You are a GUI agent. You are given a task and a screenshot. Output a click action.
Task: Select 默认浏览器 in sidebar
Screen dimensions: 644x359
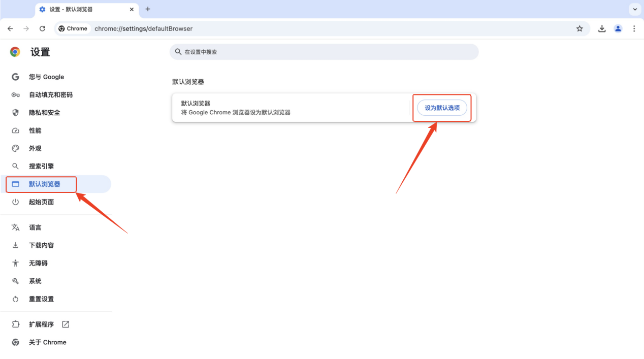(x=56, y=184)
